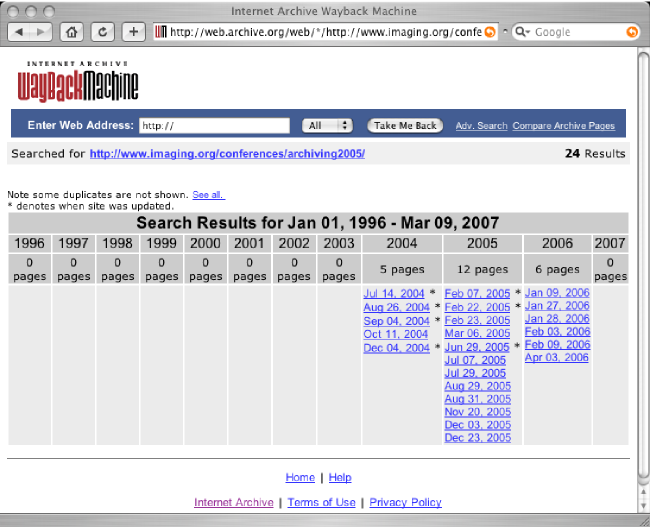This screenshot has width=650, height=528.
Task: Click the 2005 year column header
Action: 482,243
